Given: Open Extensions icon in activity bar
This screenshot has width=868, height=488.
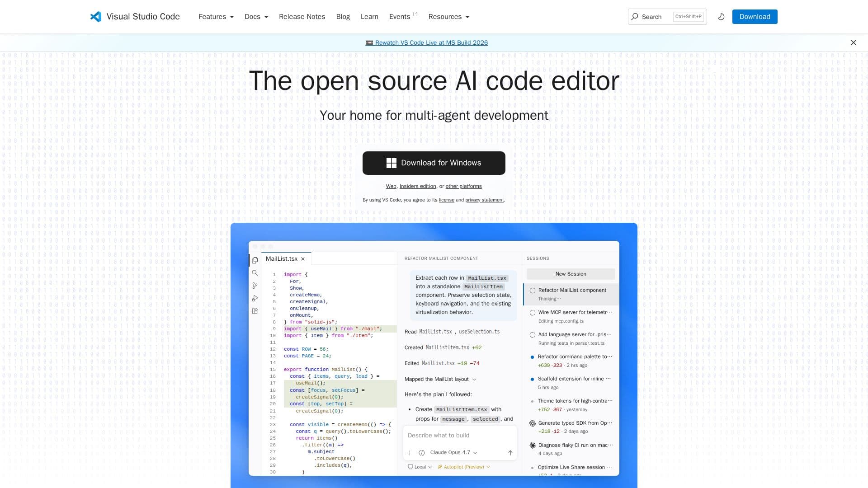Looking at the screenshot, I should pyautogui.click(x=255, y=311).
